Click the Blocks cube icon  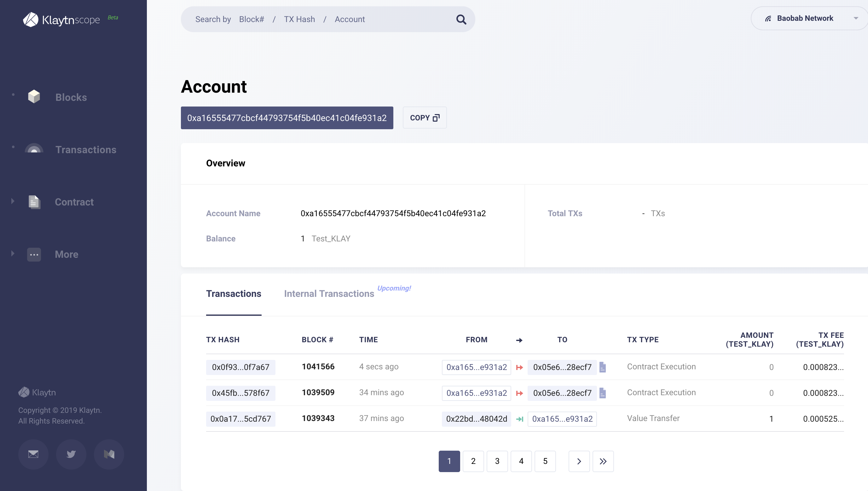[x=34, y=97]
